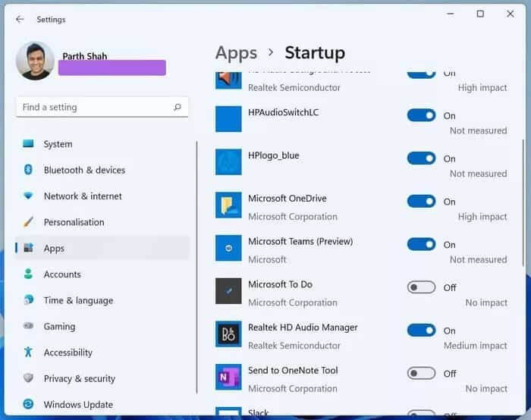
Task: Disable Microsoft OneDrive at startup
Action: coord(421,202)
